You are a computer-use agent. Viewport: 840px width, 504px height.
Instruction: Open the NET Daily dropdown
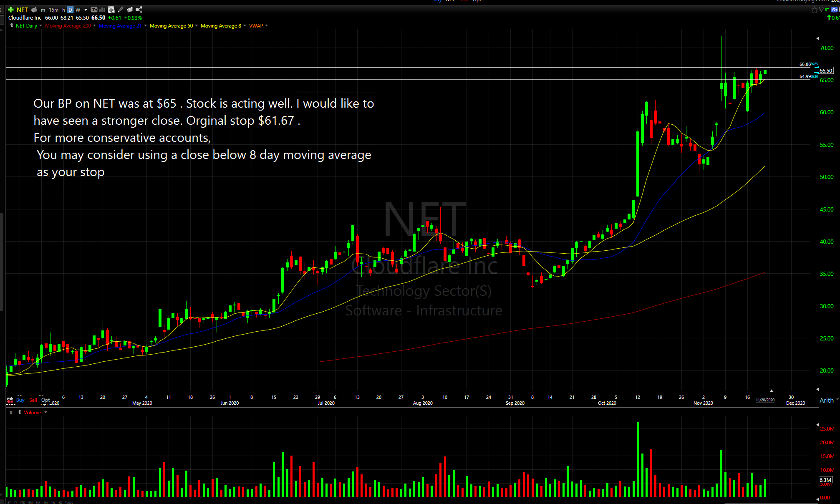coord(40,25)
